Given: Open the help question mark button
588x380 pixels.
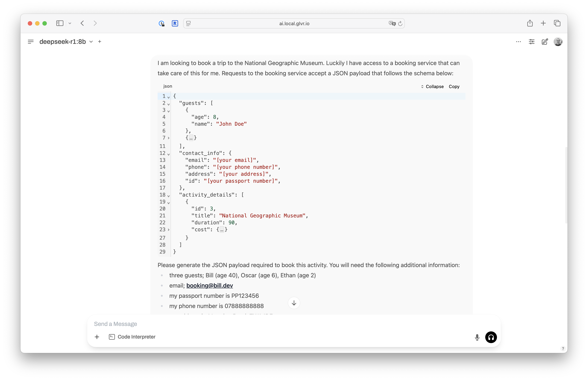Looking at the screenshot, I should [x=563, y=348].
